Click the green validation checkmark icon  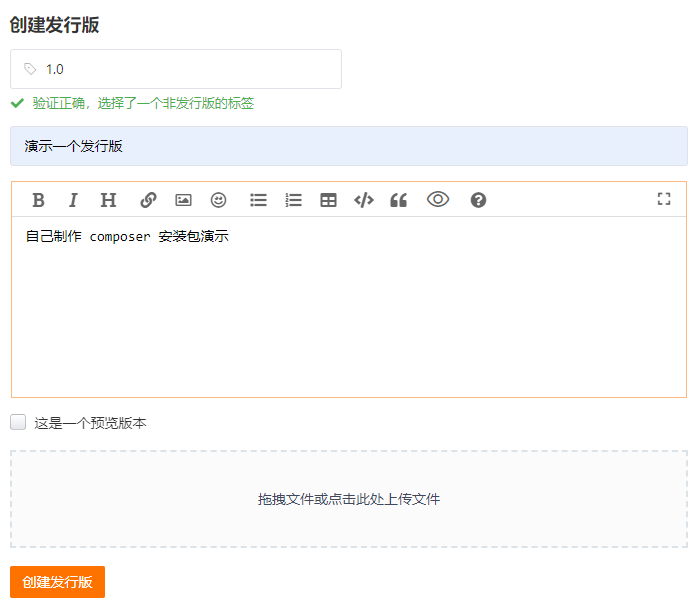pos(17,103)
